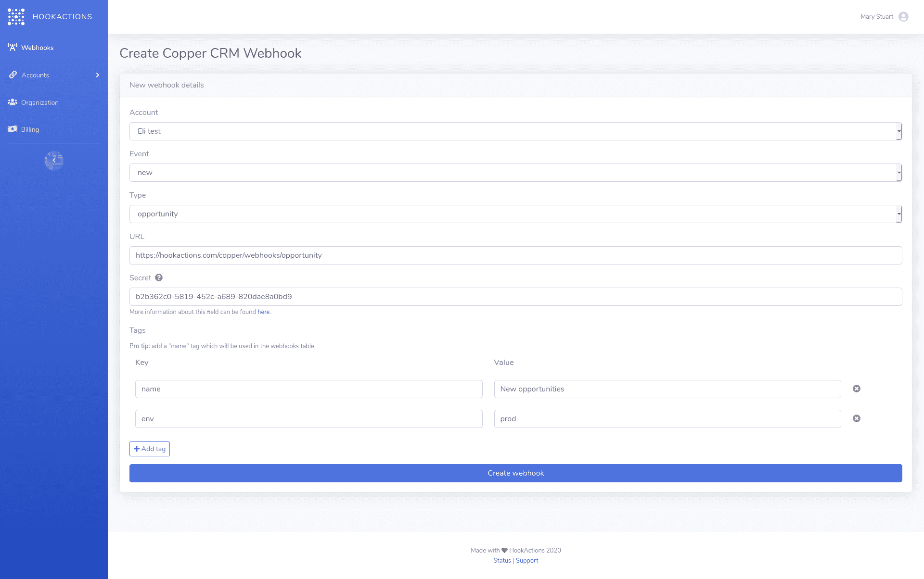Follow the 'here' link about Secret

(x=263, y=312)
